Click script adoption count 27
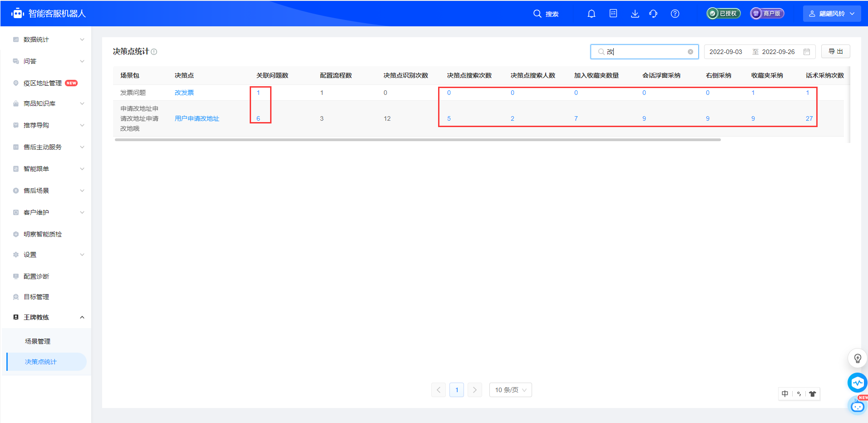This screenshot has height=423, width=868. 809,118
